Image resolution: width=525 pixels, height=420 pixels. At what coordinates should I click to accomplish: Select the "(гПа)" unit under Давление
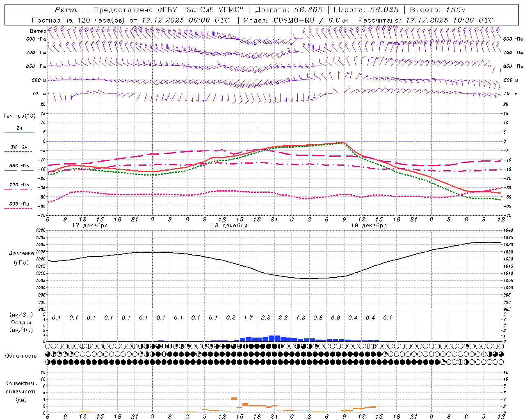21,263
